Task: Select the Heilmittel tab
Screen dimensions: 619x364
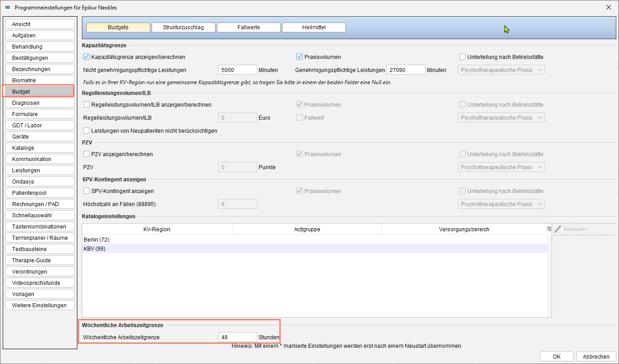Action: tap(314, 27)
